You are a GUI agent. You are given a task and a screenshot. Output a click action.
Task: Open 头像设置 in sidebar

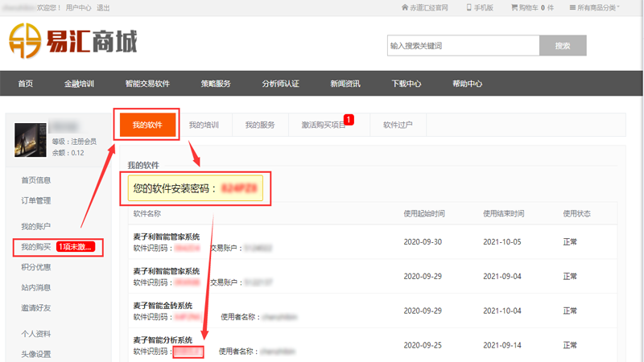coord(36,354)
